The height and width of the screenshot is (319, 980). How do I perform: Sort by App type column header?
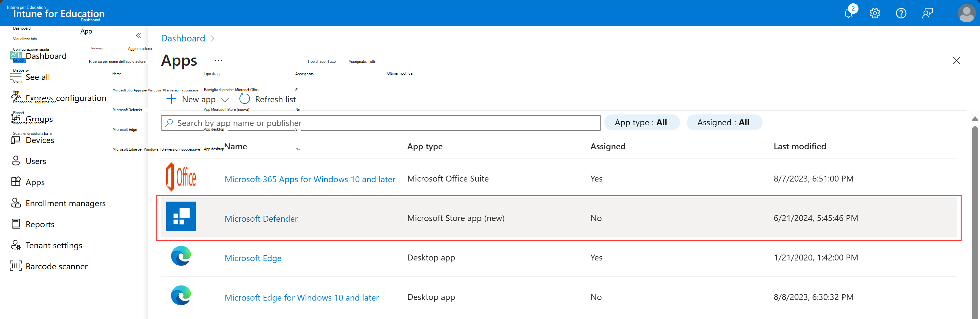point(425,146)
